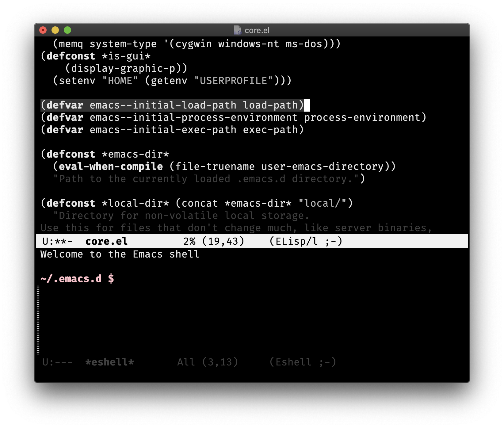Click the defconst *emacs-dir* line
Viewport: 504px width, 428px height.
coord(105,154)
